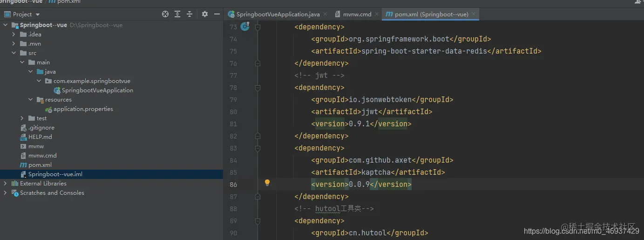This screenshot has width=644, height=240.
Task: Expand Scratches and Consoles arrow
Action: [6, 193]
